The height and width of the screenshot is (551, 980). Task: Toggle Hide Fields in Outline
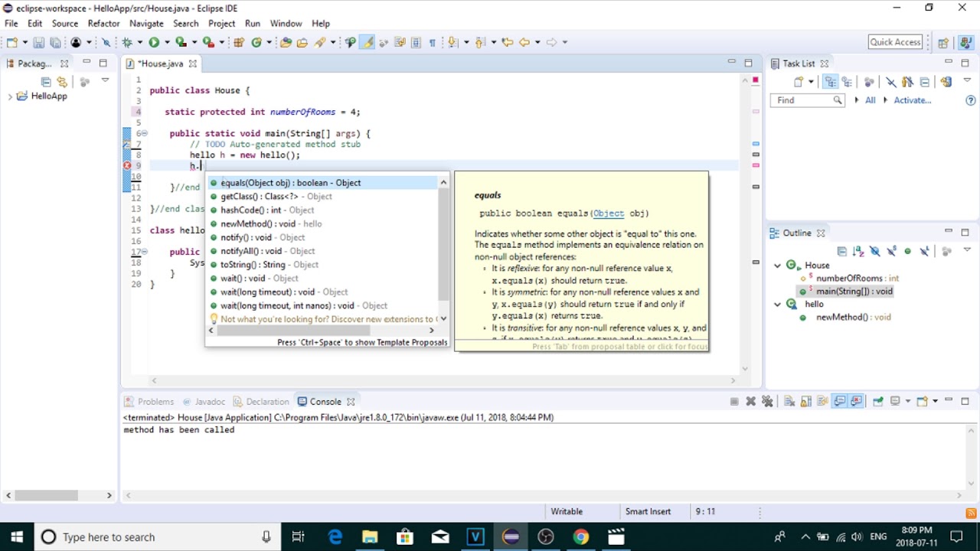tap(875, 251)
